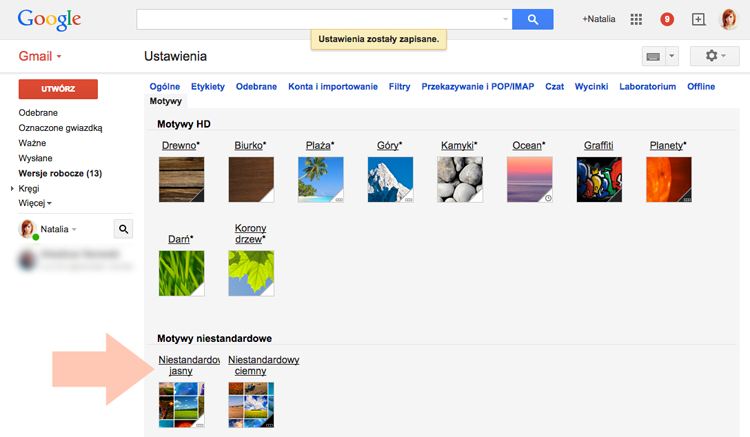The image size is (750, 437).
Task: Click the keyboard input tools icon
Action: [653, 56]
